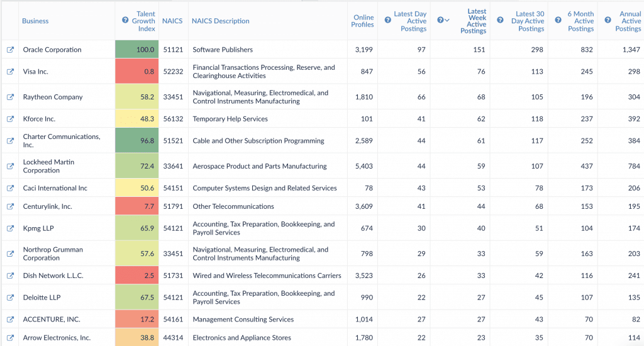
Task: Open external link for ACCENTURE, INC.
Action: pos(10,320)
